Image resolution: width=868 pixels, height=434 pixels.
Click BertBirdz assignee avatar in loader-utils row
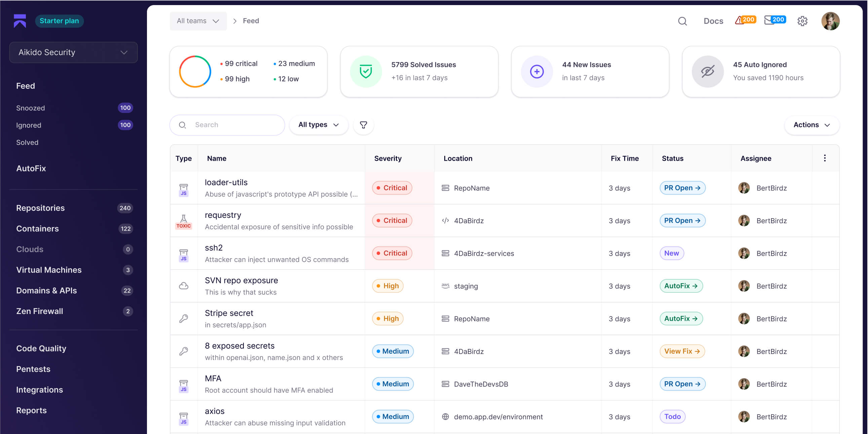(744, 188)
